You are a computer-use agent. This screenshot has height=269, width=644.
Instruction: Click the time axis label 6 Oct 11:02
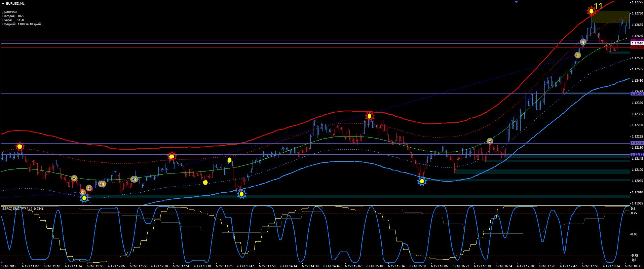click(30, 266)
